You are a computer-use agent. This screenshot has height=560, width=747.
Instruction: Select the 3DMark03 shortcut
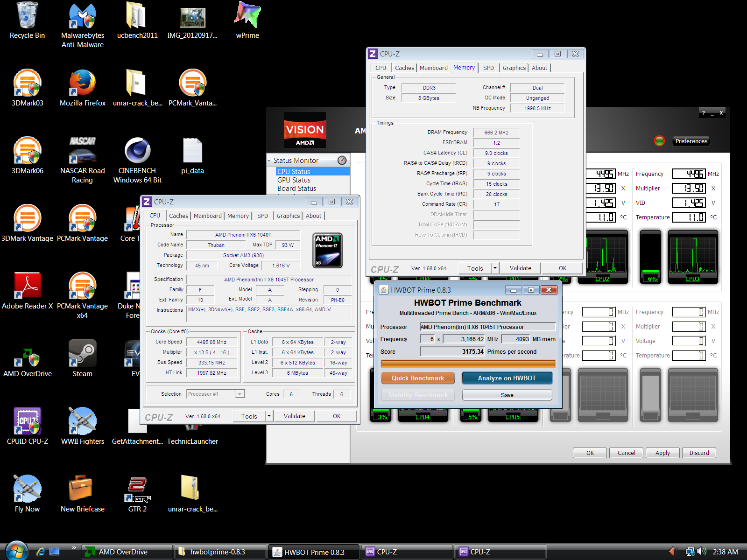(27, 89)
